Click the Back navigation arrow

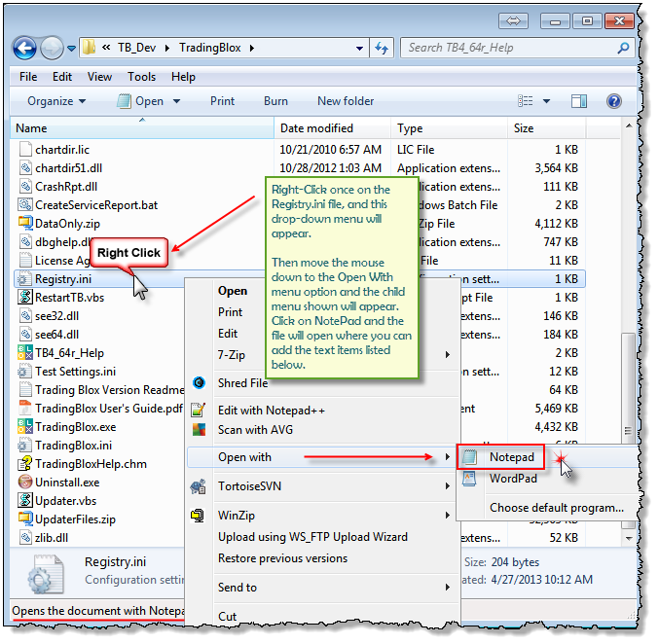(x=24, y=49)
